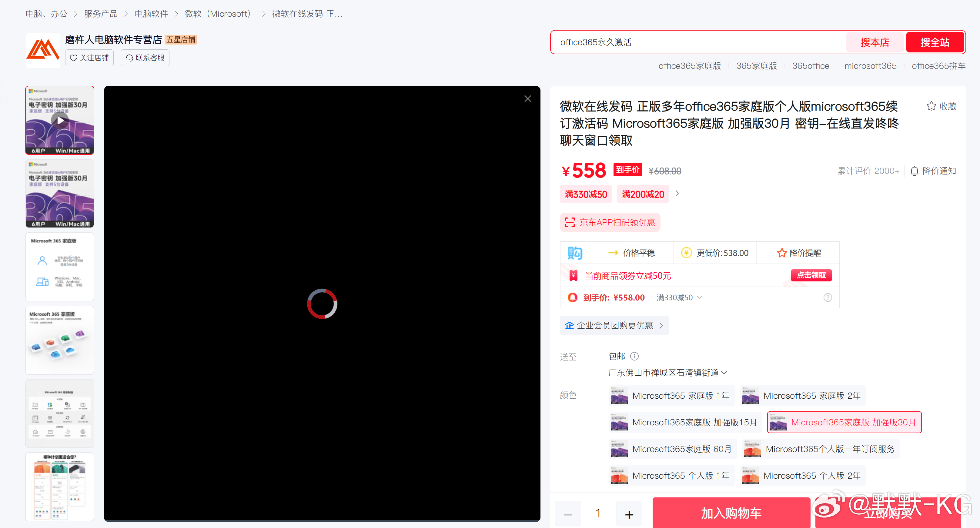980x528 pixels.
Task: Click the store logo of 磨杵人电脑软件专营店
Action: click(x=43, y=51)
